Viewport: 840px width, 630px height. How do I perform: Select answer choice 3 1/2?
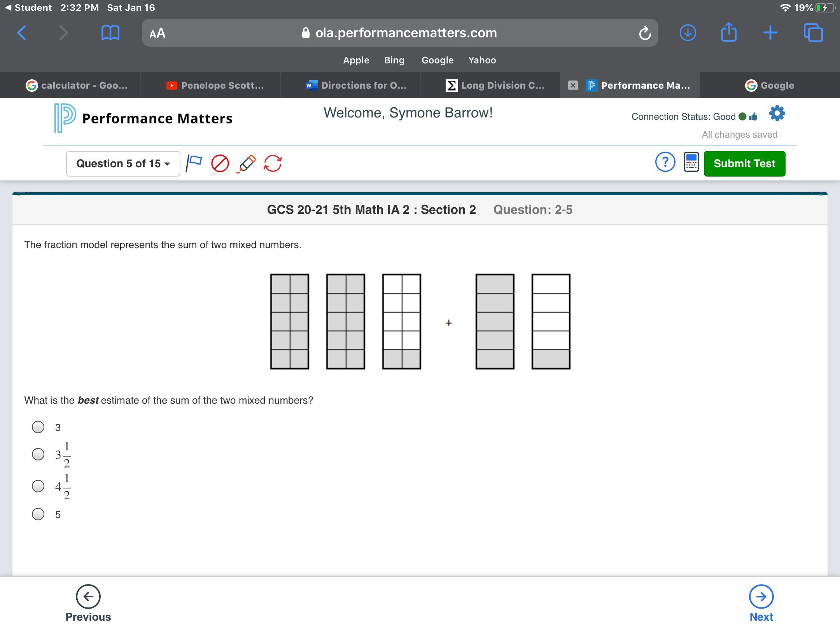(x=38, y=454)
